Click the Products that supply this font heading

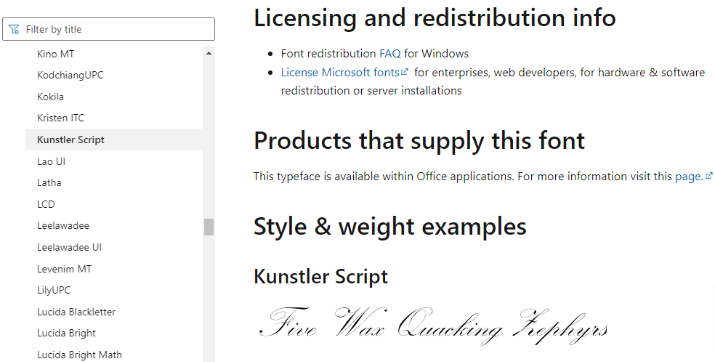pyautogui.click(x=419, y=140)
